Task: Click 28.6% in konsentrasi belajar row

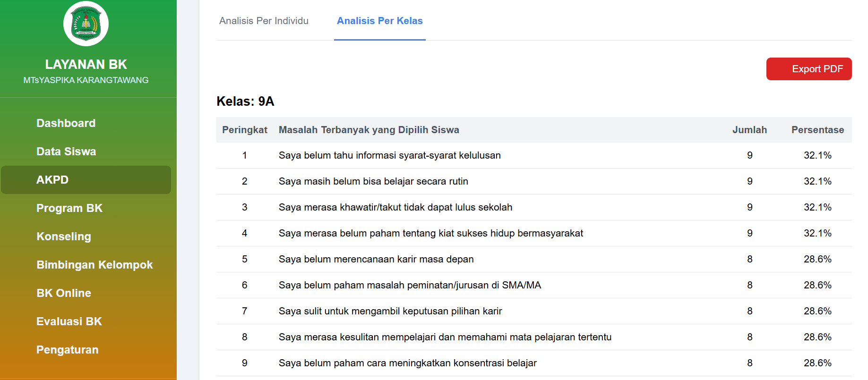Action: 817,363
